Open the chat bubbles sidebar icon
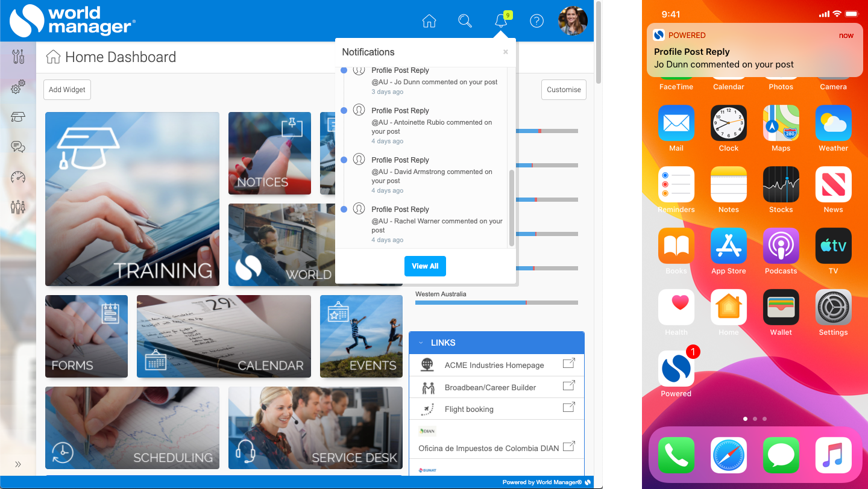Viewport: 868px width, 489px height. pyautogui.click(x=18, y=147)
